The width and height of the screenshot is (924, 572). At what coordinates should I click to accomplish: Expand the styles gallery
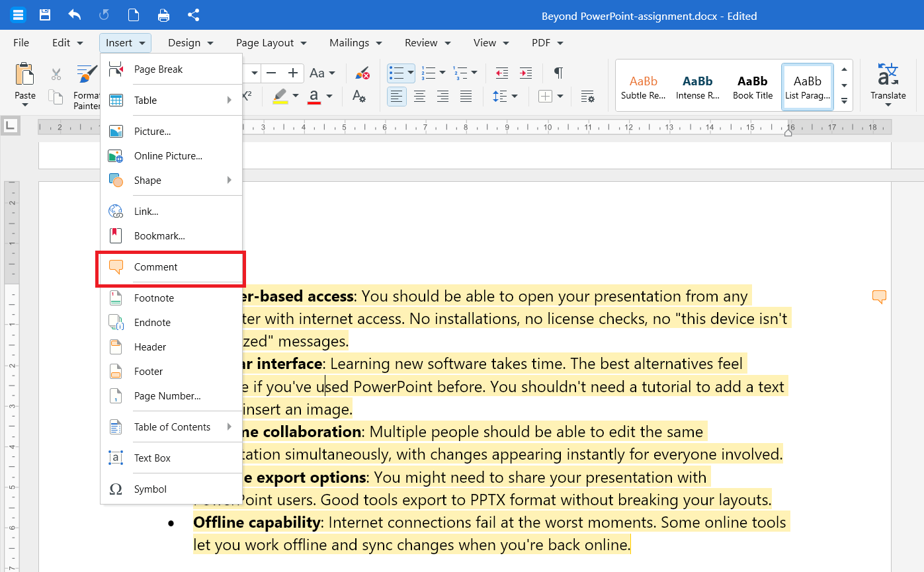[x=844, y=101]
